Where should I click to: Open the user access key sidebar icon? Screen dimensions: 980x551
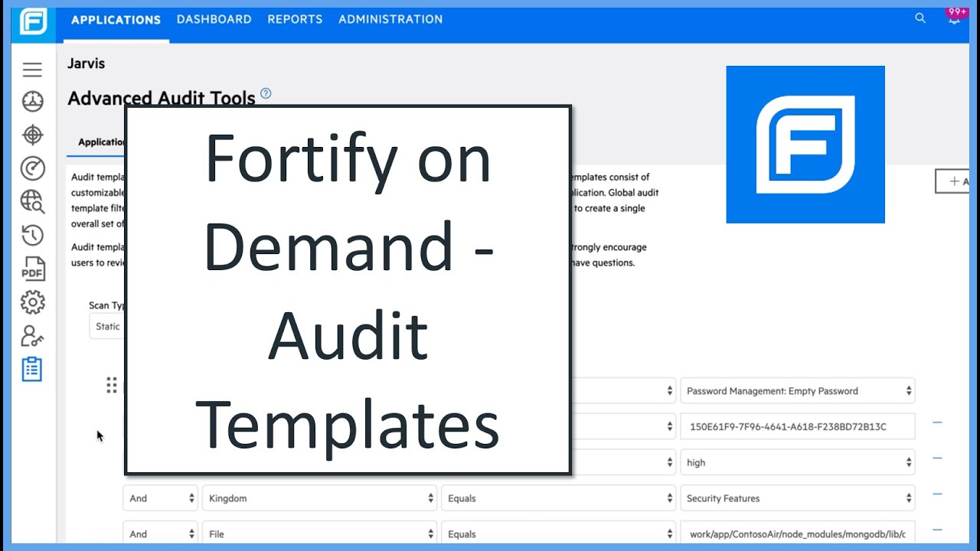click(32, 336)
